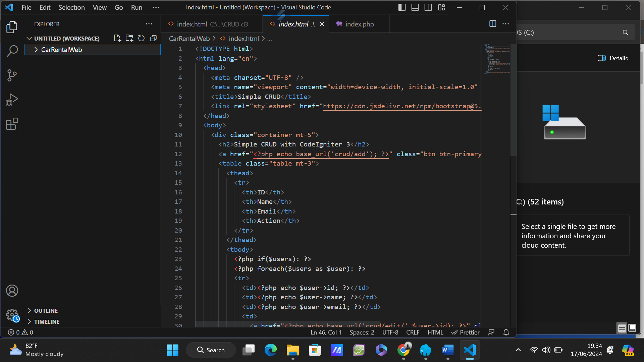Open the Go menu
This screenshot has width=644, height=362.
119,7
